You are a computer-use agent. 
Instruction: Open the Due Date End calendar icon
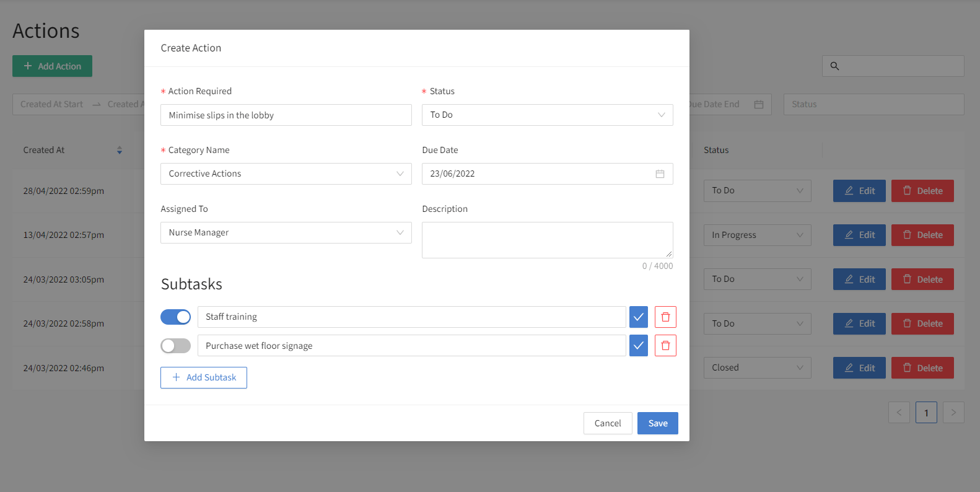coord(759,104)
